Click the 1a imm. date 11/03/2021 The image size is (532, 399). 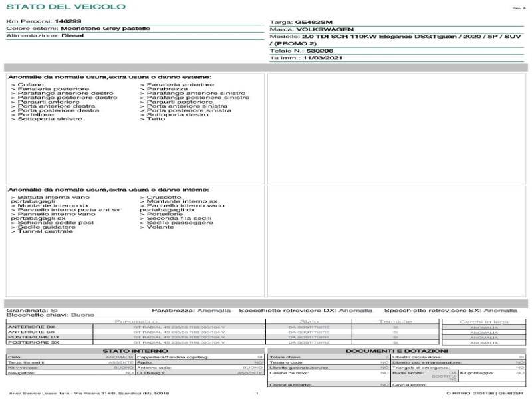pyautogui.click(x=316, y=59)
